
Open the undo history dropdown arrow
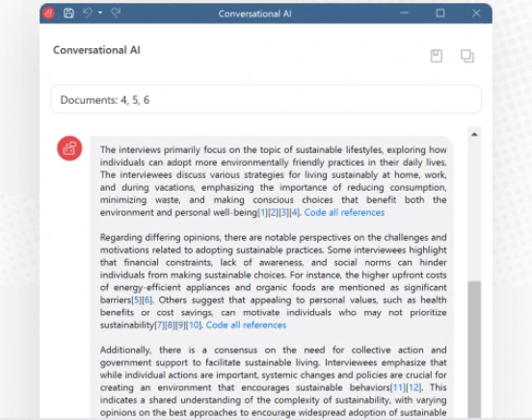(x=100, y=13)
